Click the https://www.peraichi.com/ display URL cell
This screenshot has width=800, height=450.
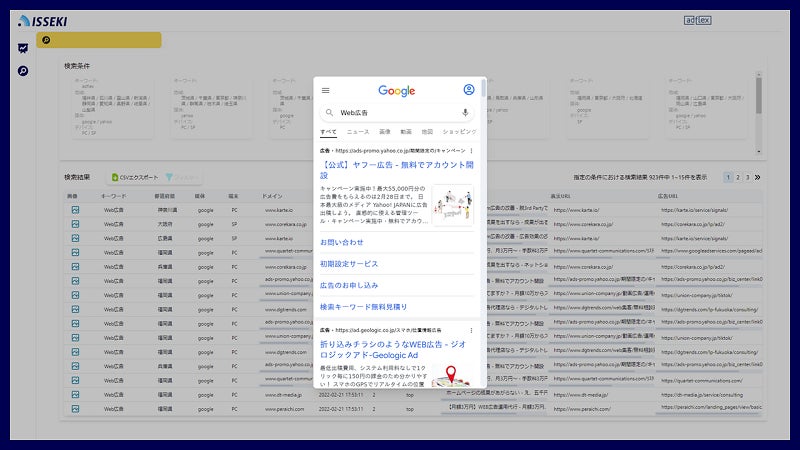582,409
